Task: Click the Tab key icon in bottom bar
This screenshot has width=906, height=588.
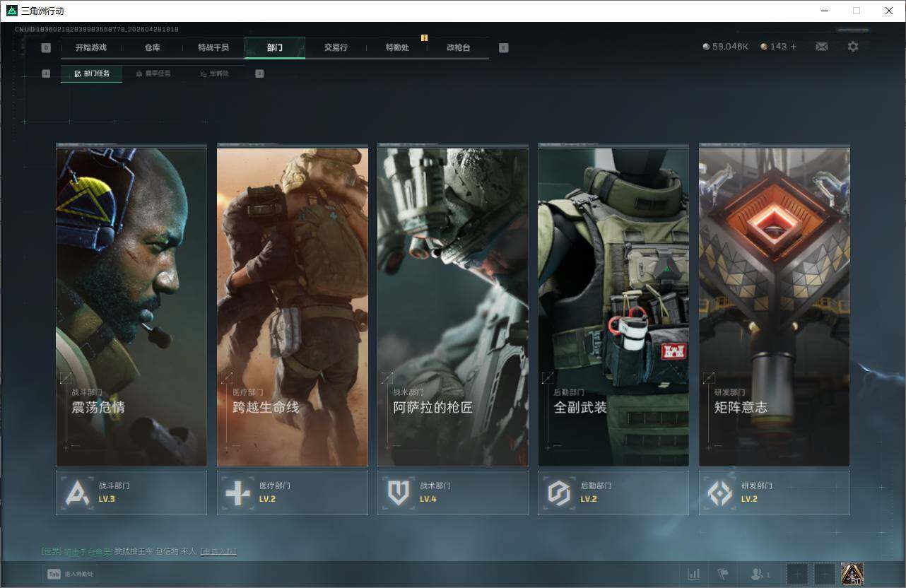Action: (x=54, y=574)
